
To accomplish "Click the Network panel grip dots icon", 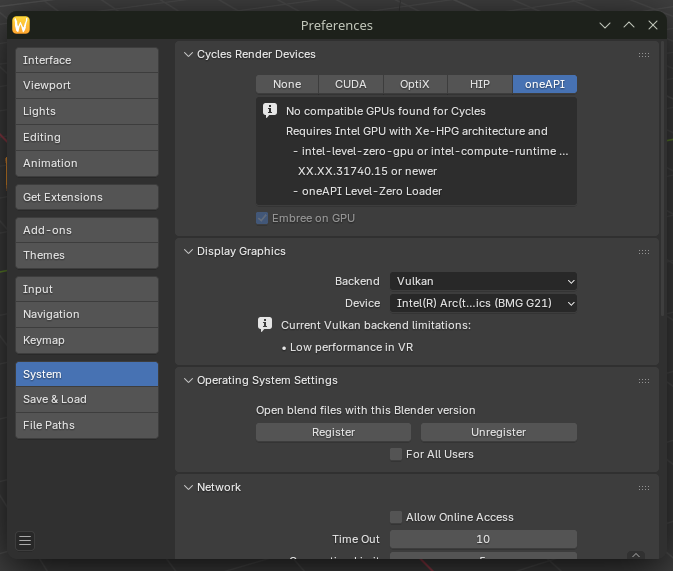I will 644,488.
